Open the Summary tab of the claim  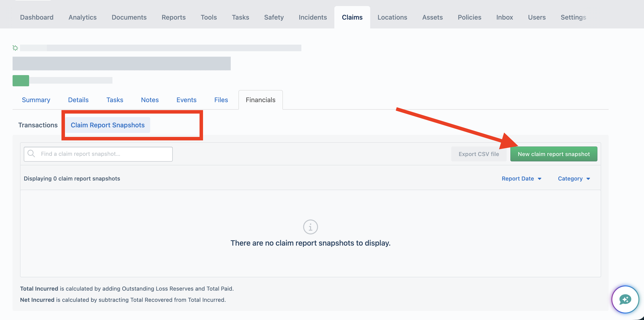[36, 100]
